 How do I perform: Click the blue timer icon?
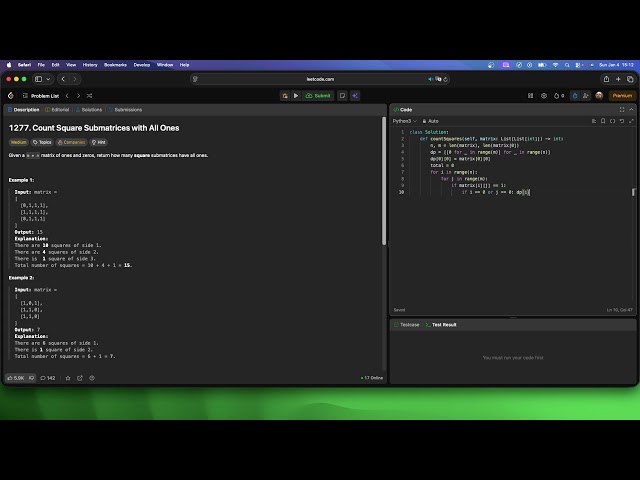(575, 96)
